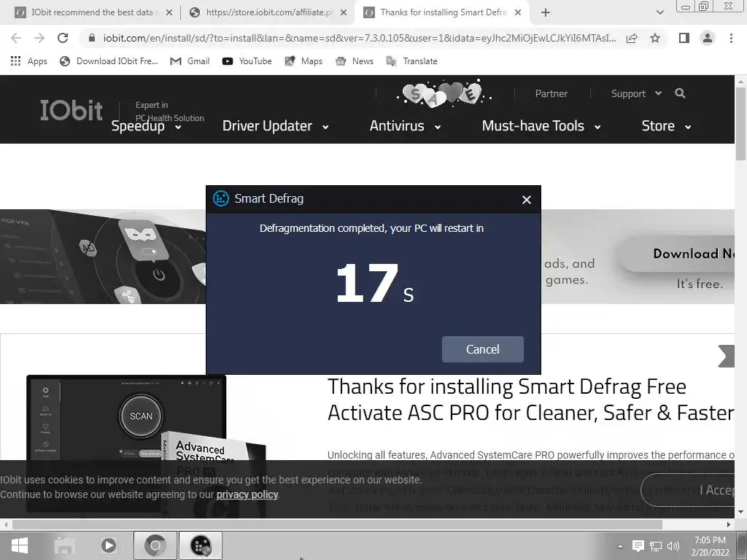747x560 pixels.
Task: Expand the Store navigation menu
Action: (667, 126)
